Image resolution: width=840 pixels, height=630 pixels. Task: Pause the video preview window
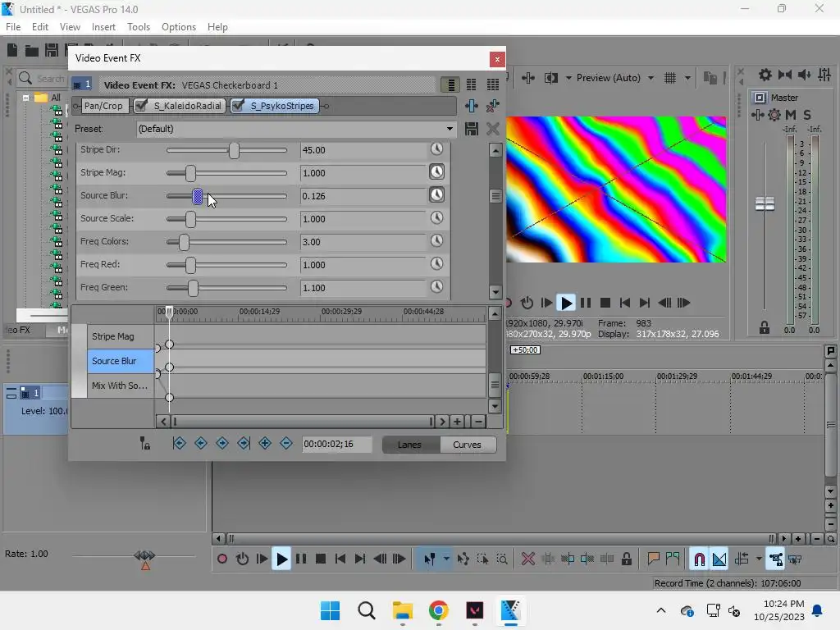pyautogui.click(x=586, y=304)
